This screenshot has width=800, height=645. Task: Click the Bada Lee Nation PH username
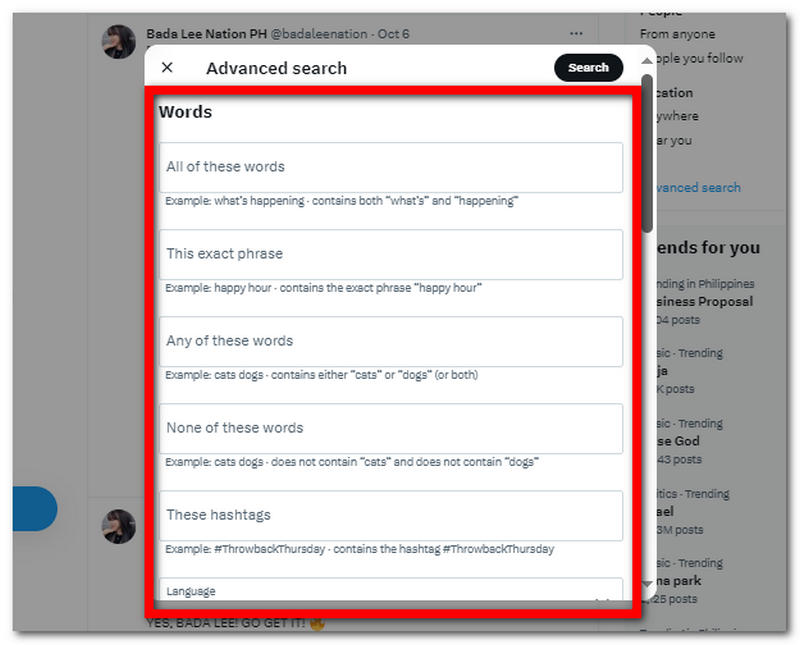tap(207, 34)
